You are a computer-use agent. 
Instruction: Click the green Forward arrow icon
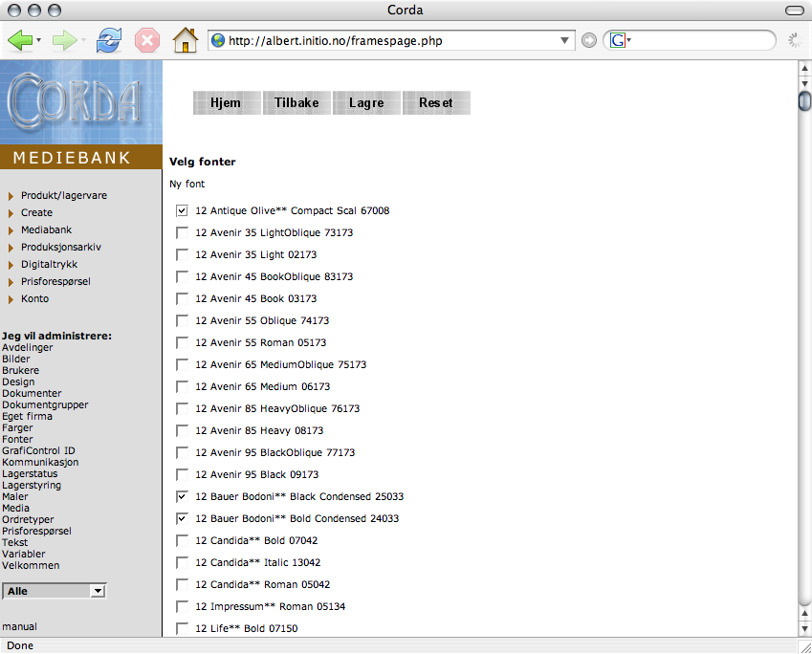tap(64, 40)
